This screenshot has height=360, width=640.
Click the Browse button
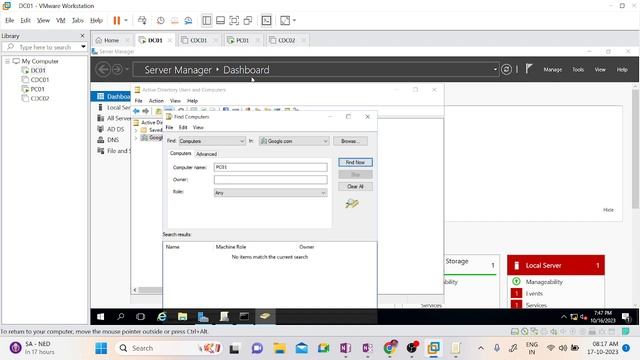[350, 141]
